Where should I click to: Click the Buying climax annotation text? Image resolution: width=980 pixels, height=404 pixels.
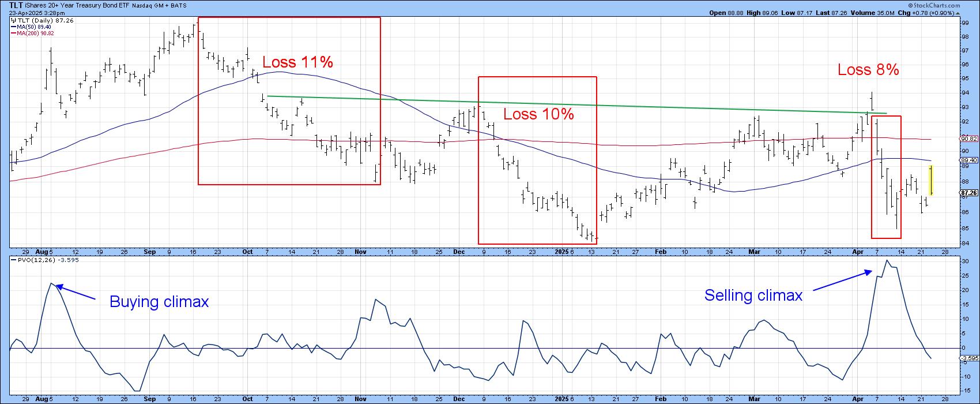tap(159, 301)
